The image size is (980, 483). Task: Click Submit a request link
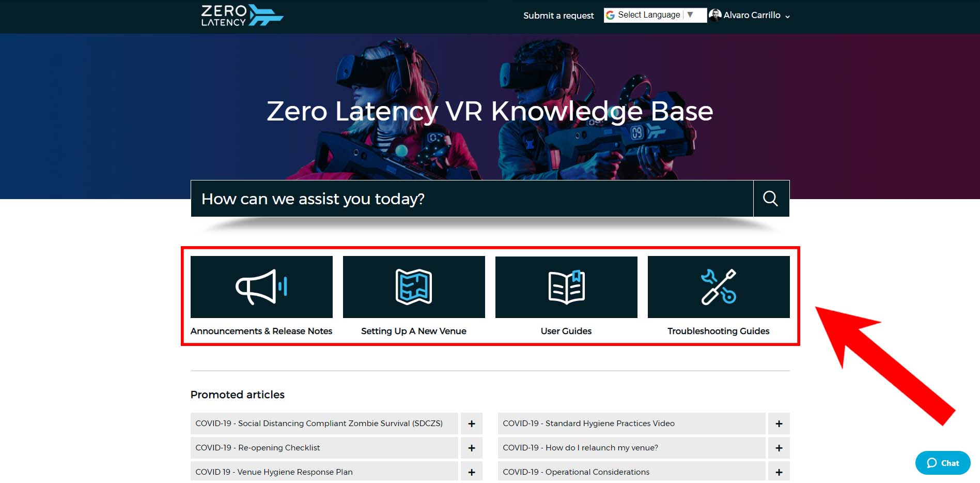[x=558, y=16]
